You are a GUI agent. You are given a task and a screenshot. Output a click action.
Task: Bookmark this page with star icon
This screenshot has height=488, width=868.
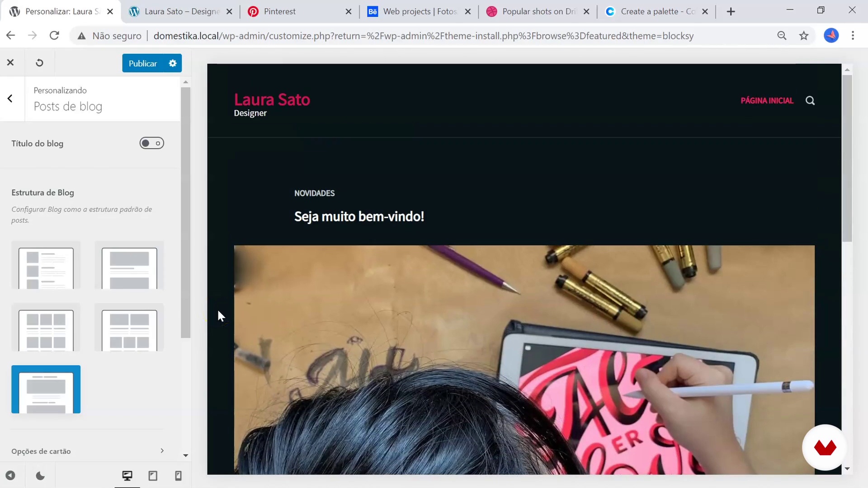click(x=804, y=35)
